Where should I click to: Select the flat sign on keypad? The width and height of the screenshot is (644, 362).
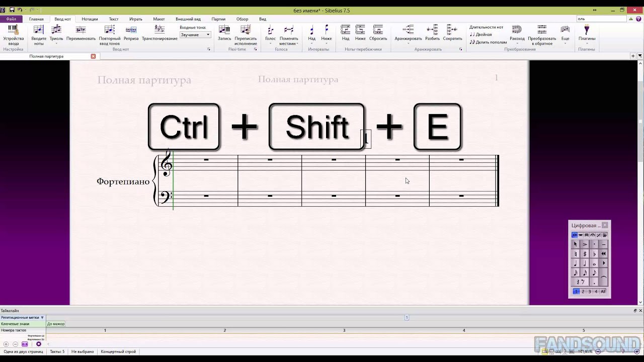click(594, 254)
